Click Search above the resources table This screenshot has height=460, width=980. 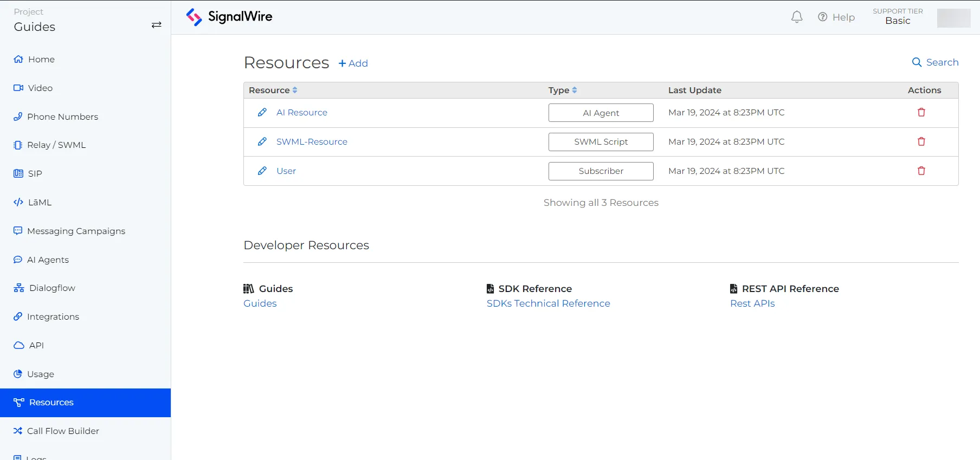(936, 62)
